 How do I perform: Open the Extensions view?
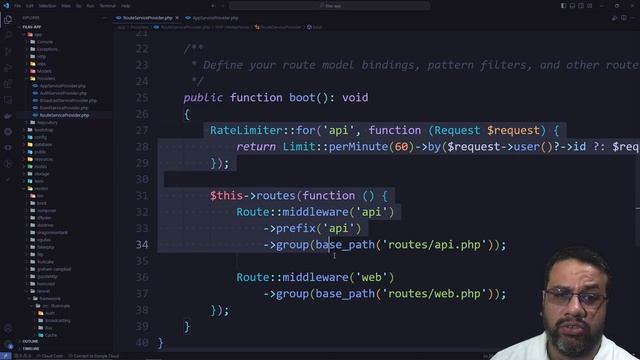pos(8,84)
